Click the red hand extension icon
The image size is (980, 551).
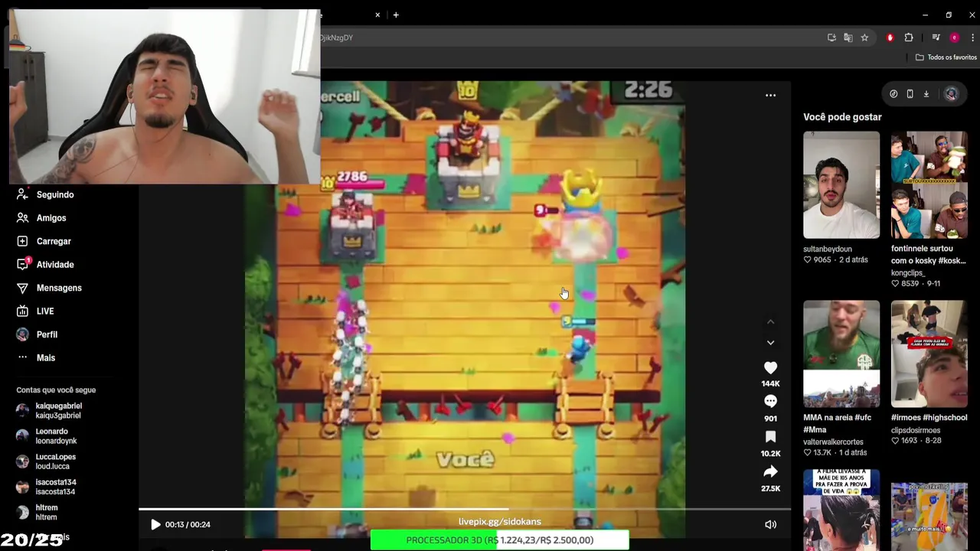coord(890,37)
